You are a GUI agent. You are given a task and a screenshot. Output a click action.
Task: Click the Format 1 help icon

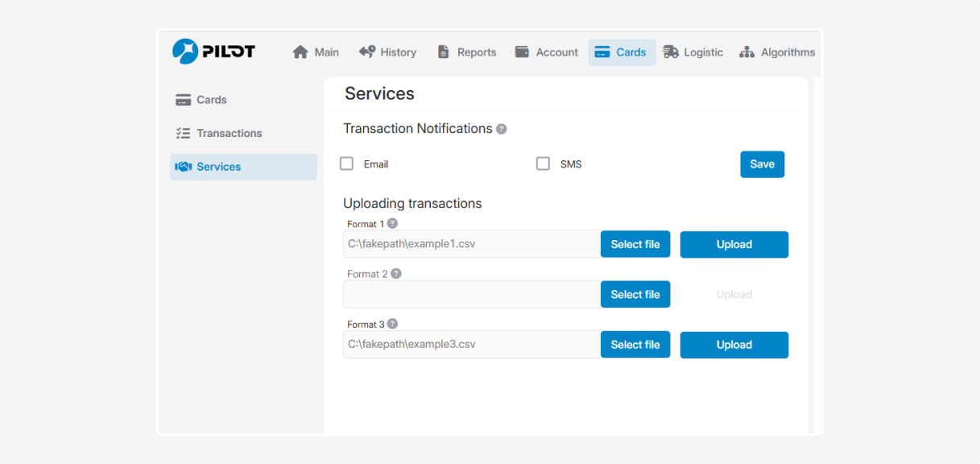[392, 223]
